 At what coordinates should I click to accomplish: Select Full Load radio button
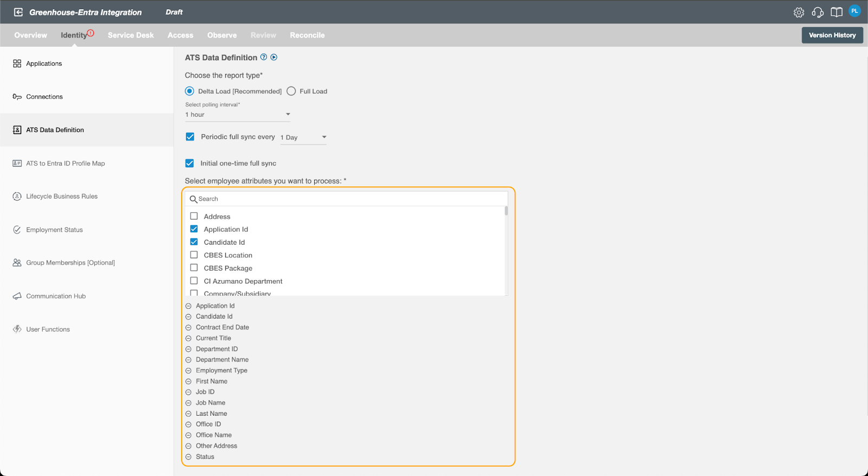click(x=291, y=91)
